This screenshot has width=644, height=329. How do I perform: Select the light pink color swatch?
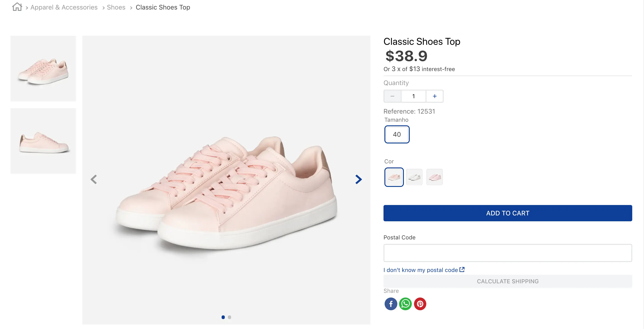(394, 177)
